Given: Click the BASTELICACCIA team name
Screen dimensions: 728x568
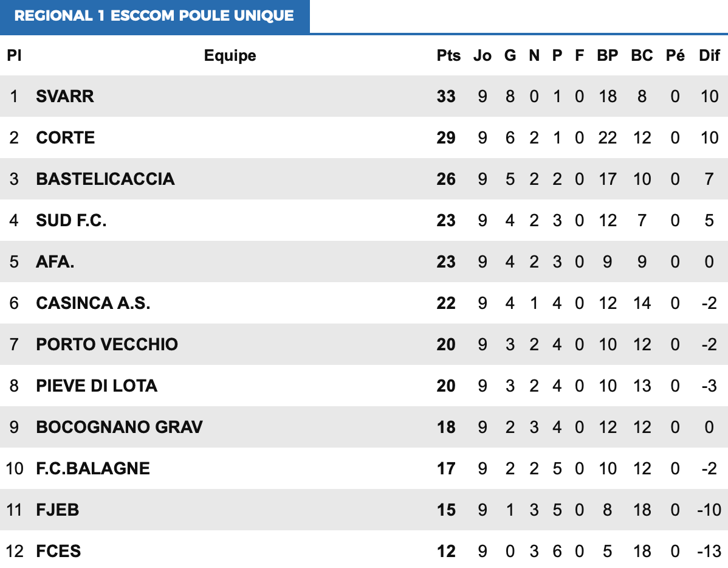Looking at the screenshot, I should 105,179.
